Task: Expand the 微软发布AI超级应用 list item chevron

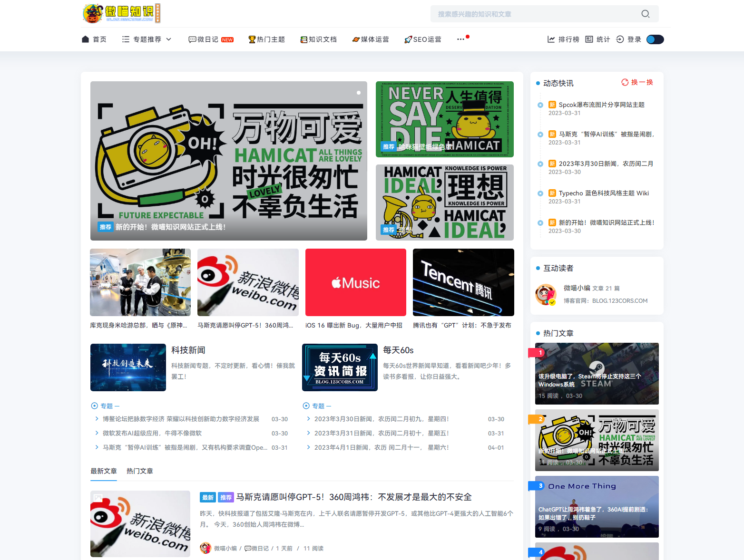Action: point(97,433)
